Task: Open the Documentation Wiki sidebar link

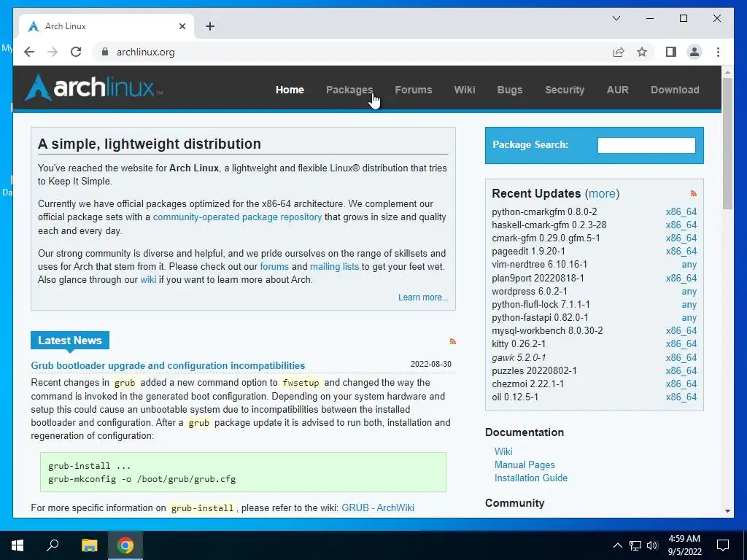Action: coord(503,451)
